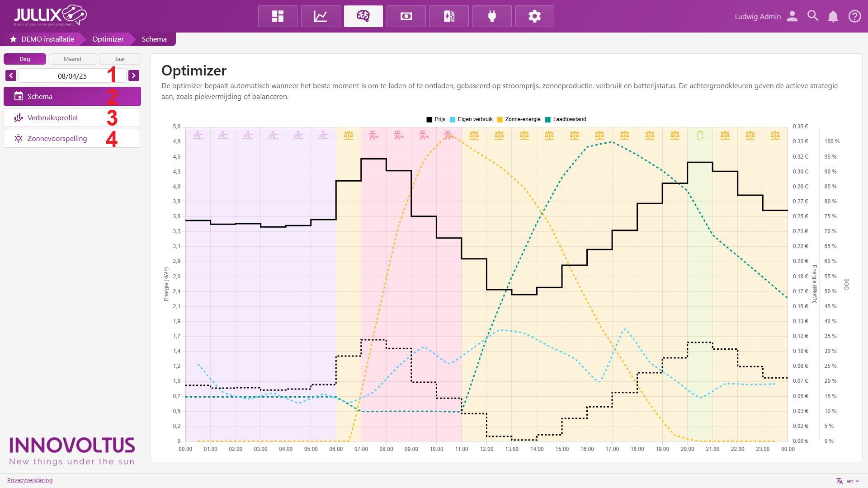This screenshot has width=868, height=488.
Task: Open the Privacyverklaring link
Action: pos(30,480)
